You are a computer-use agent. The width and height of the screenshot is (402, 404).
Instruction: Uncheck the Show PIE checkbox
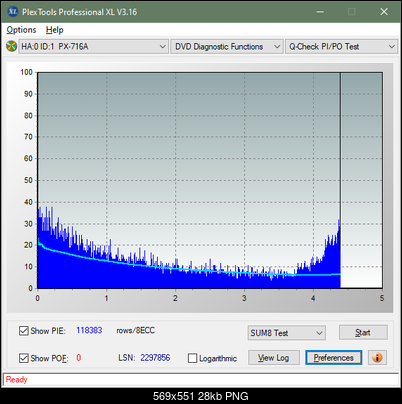pos(24,331)
